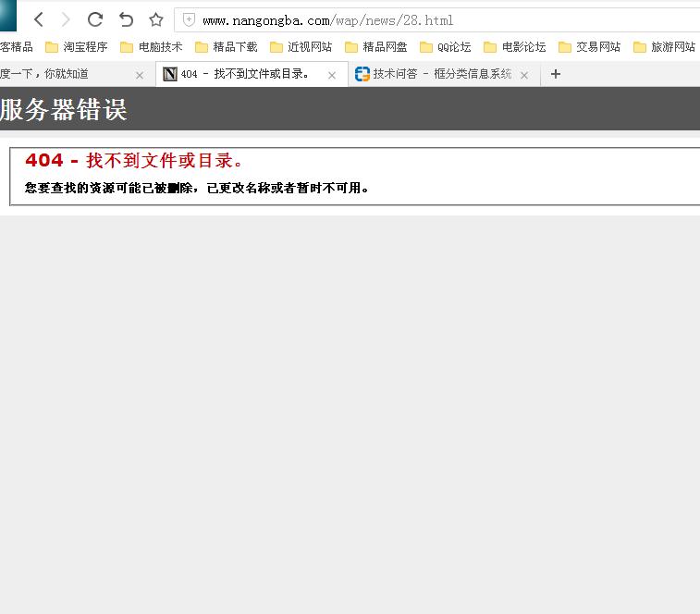This screenshot has width=700, height=614.
Task: Expand the 近视网站 bookmark folder
Action: tap(301, 47)
